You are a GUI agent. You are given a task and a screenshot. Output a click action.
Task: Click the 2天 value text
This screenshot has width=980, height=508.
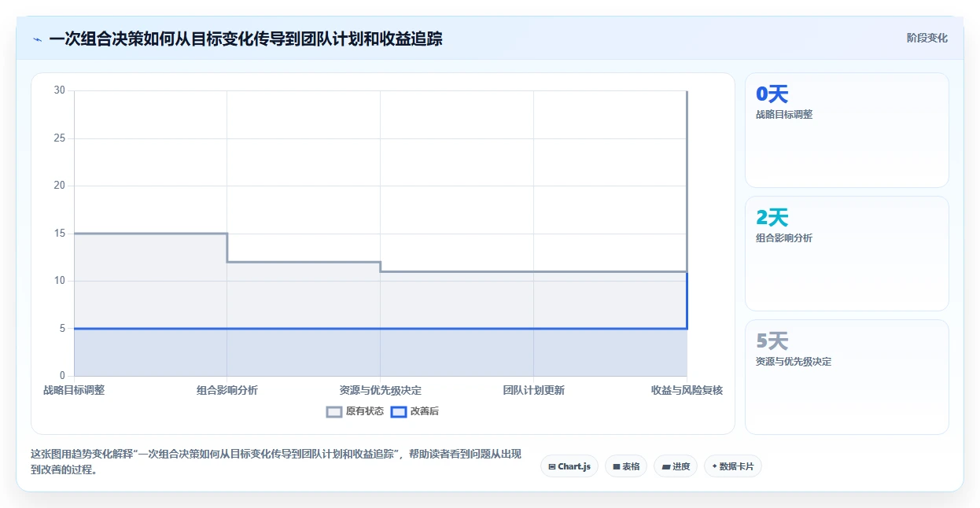tap(772, 217)
